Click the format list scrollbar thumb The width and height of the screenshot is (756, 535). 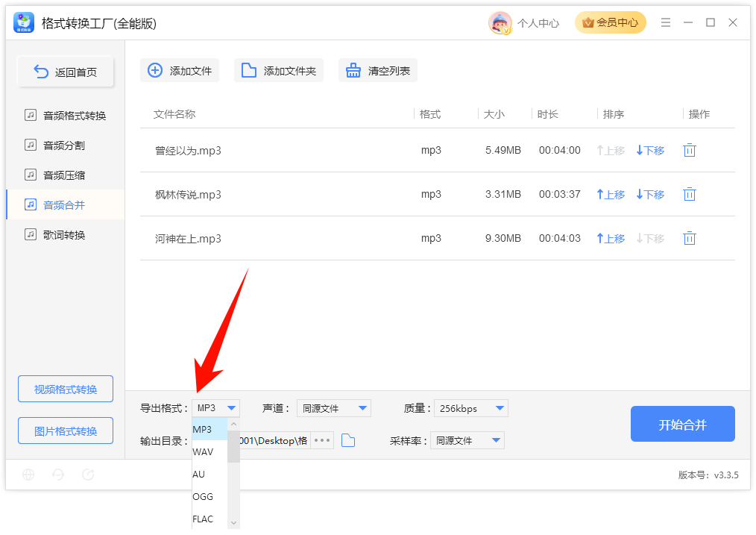pos(233,445)
